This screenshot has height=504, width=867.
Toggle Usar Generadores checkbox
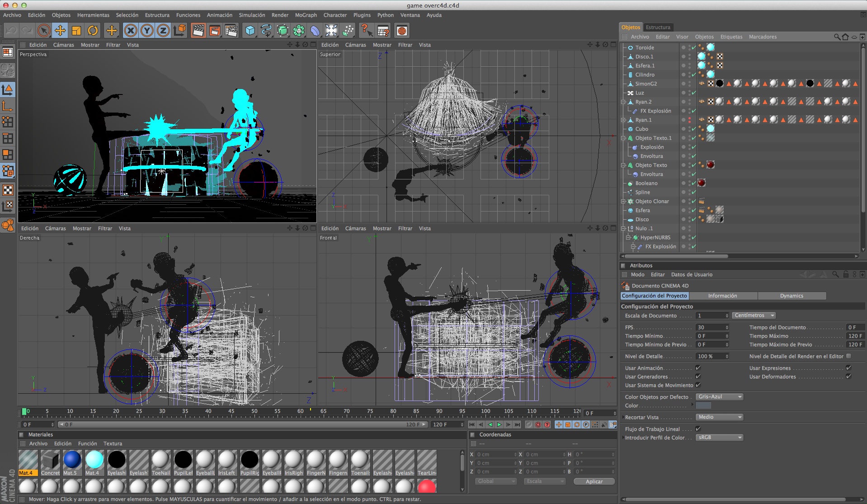tap(698, 377)
